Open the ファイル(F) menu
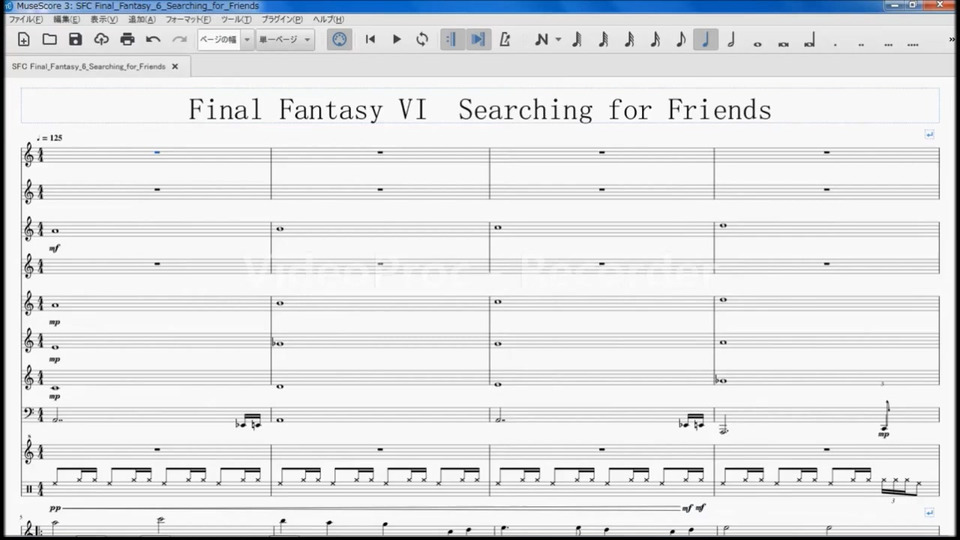960x540 pixels. (26, 20)
